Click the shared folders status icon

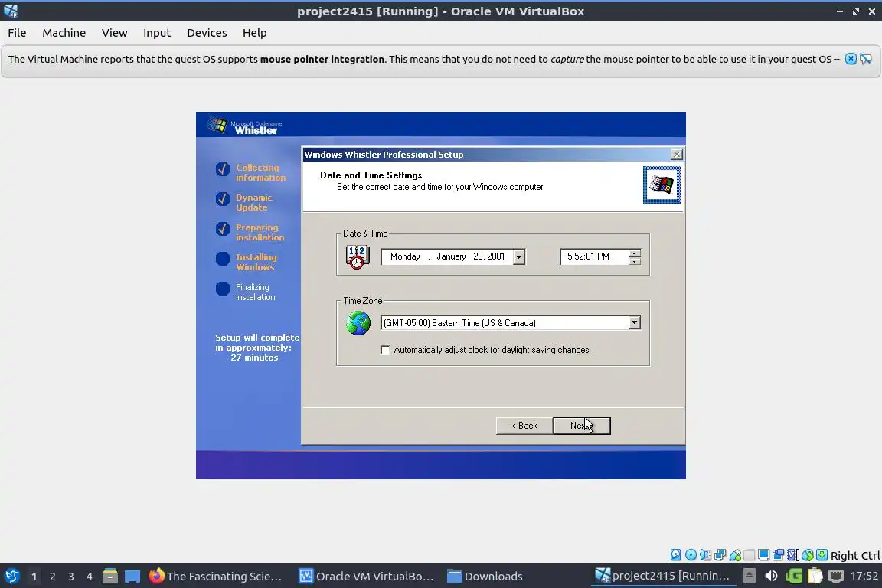click(750, 555)
